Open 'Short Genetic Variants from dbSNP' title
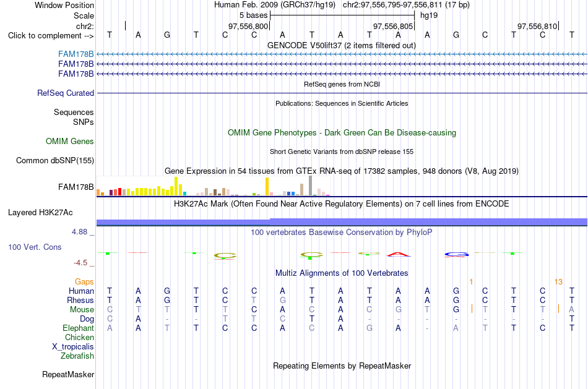 pyautogui.click(x=341, y=152)
